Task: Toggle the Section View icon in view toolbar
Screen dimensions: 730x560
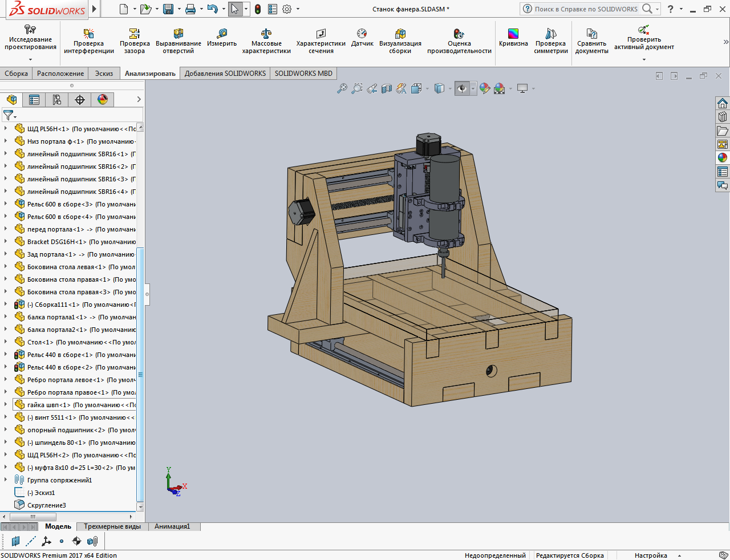Action: tap(387, 88)
